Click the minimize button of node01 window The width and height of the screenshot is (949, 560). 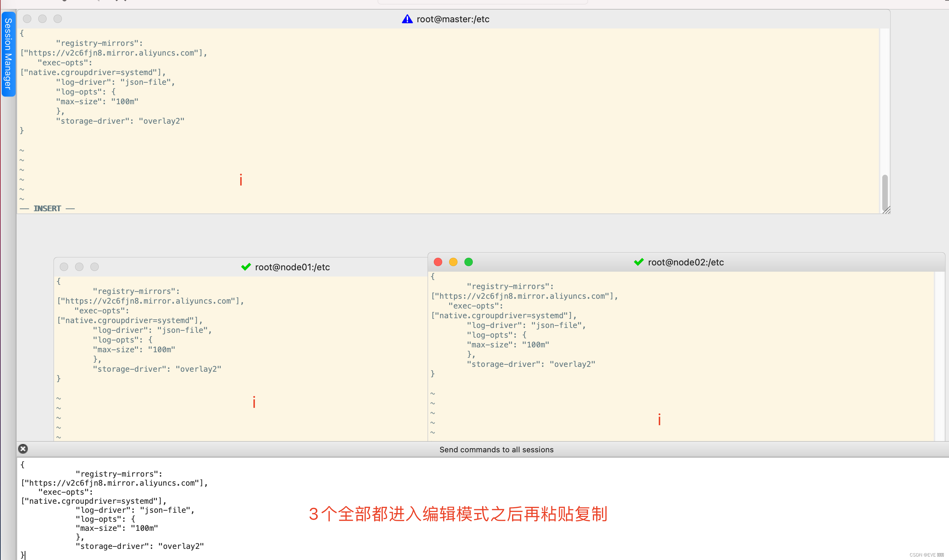point(79,267)
